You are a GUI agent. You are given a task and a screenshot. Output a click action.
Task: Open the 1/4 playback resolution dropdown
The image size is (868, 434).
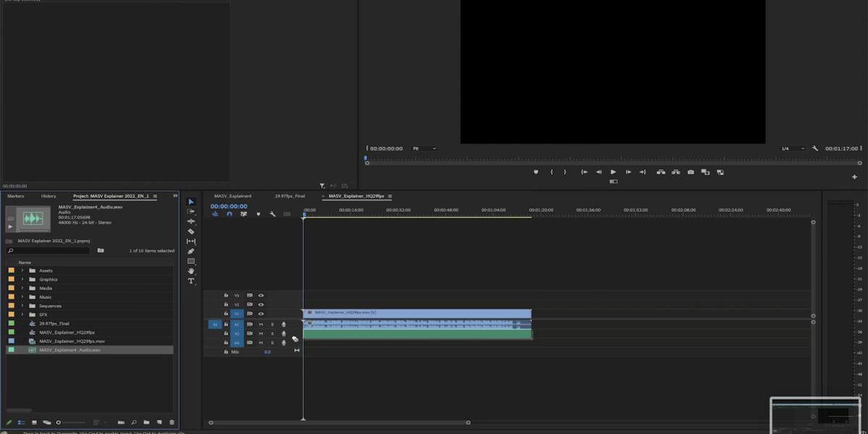point(792,148)
